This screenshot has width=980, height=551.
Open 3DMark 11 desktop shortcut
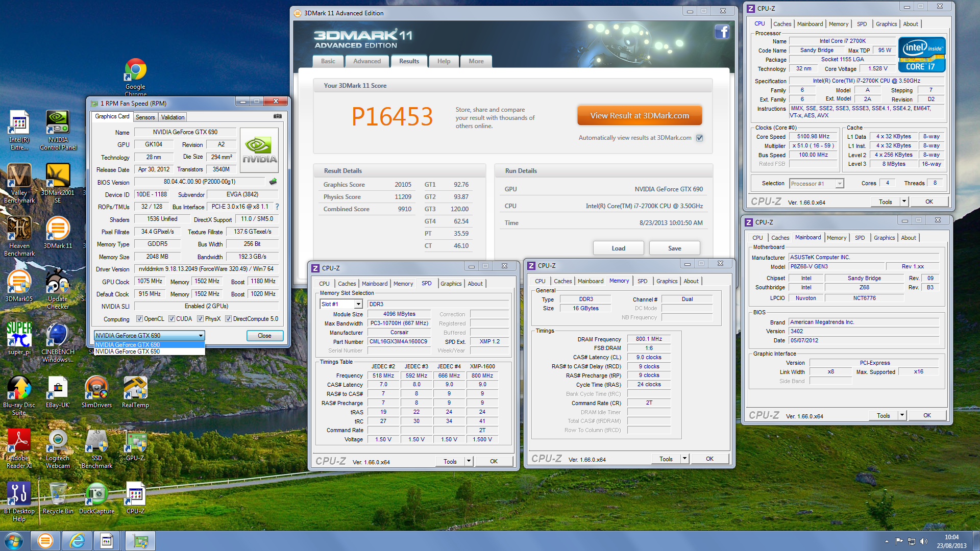(x=58, y=233)
